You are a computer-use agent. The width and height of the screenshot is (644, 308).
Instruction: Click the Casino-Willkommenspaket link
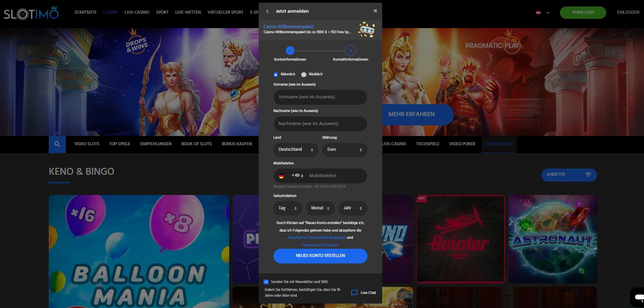pos(289,27)
